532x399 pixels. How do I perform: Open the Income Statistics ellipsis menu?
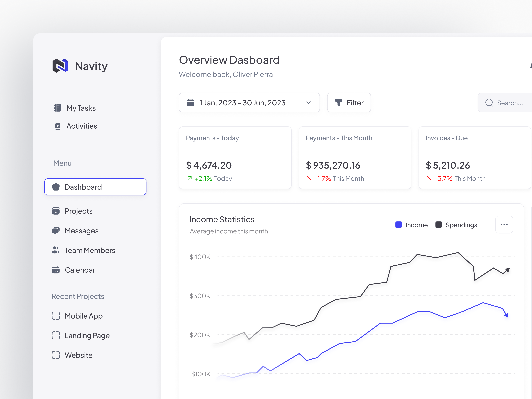[504, 225]
